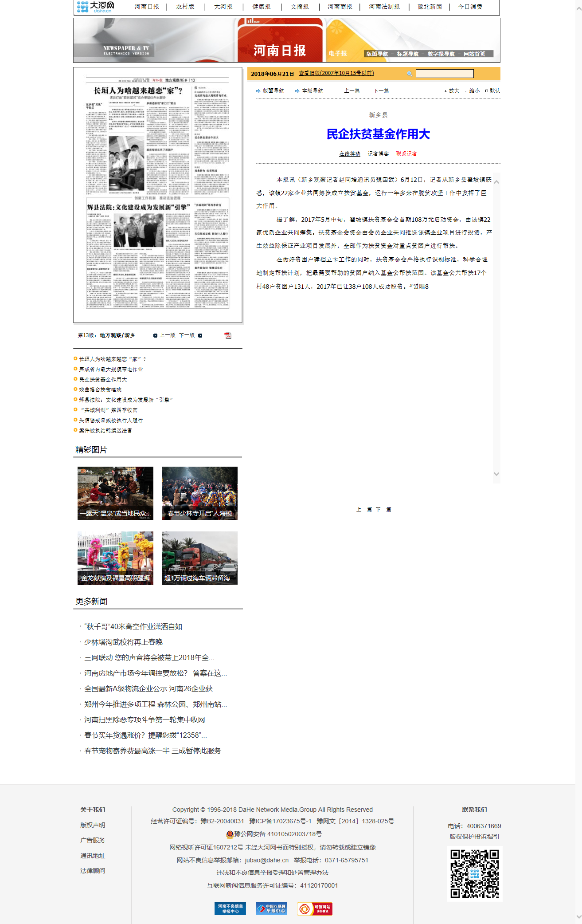Open the 河南法制报 top navigation item
Image resolution: width=582 pixels, height=924 pixels.
384,7
